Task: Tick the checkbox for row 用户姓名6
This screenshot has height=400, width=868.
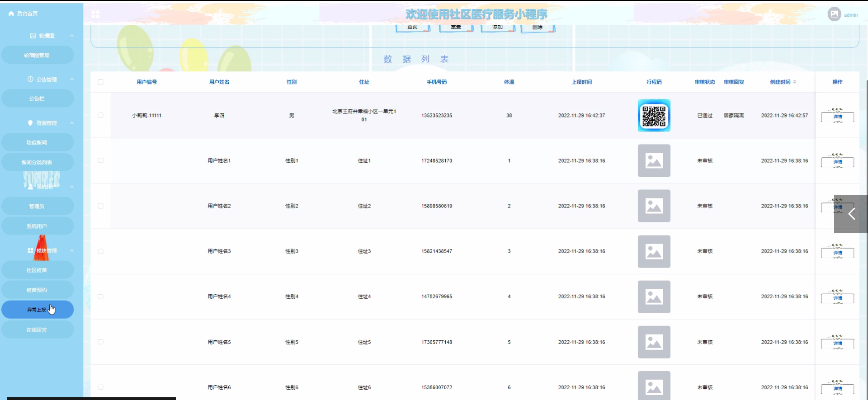Action: [x=100, y=387]
